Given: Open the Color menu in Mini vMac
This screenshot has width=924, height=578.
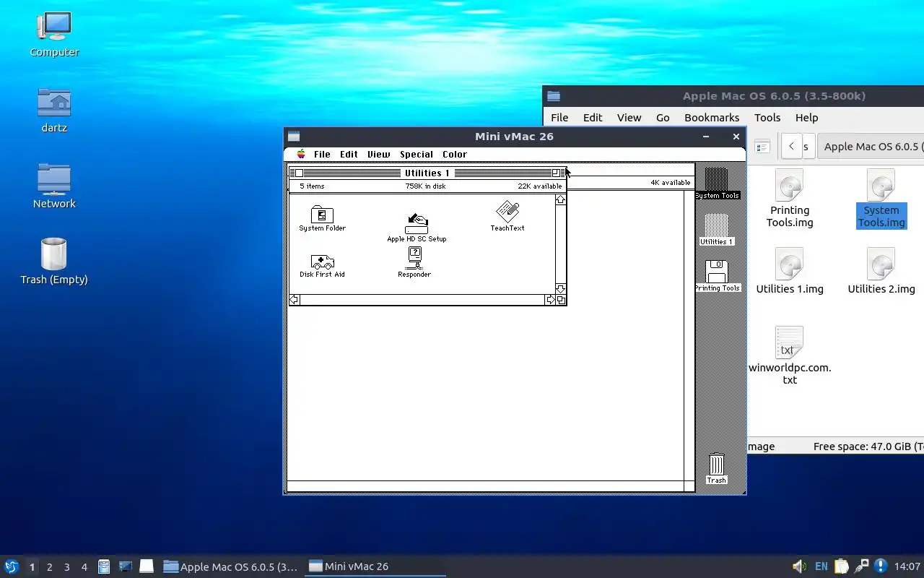Looking at the screenshot, I should click(455, 154).
